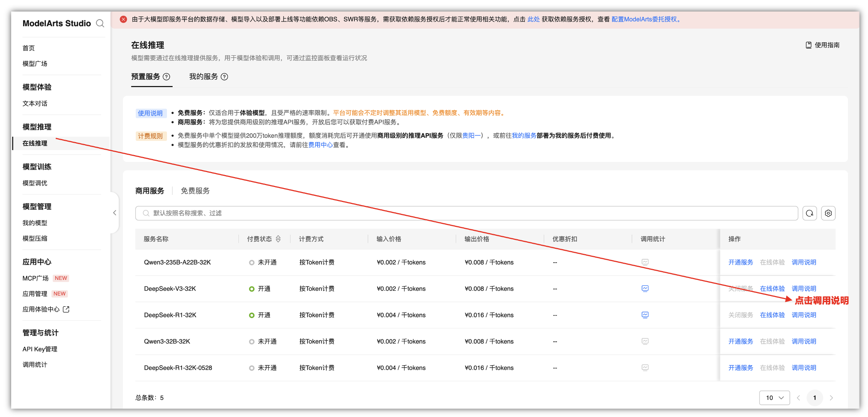Open the table settings gear icon
This screenshot has width=868, height=417.
[828, 213]
